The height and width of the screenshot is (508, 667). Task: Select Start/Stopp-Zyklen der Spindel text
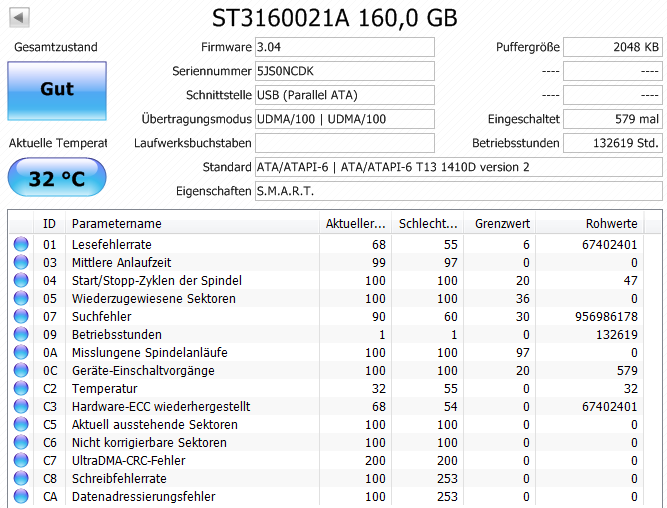[157, 280]
